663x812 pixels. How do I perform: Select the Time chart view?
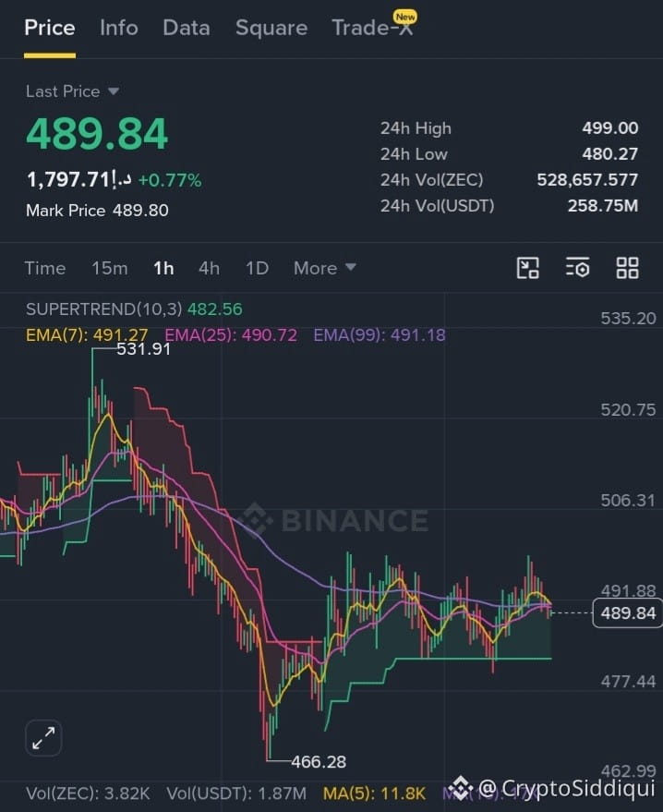point(45,268)
